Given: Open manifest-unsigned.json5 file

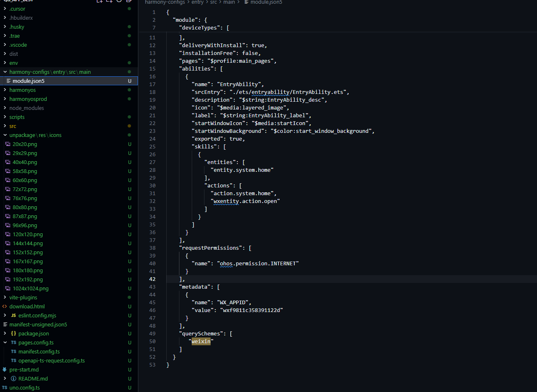Looking at the screenshot, I should (x=38, y=324).
